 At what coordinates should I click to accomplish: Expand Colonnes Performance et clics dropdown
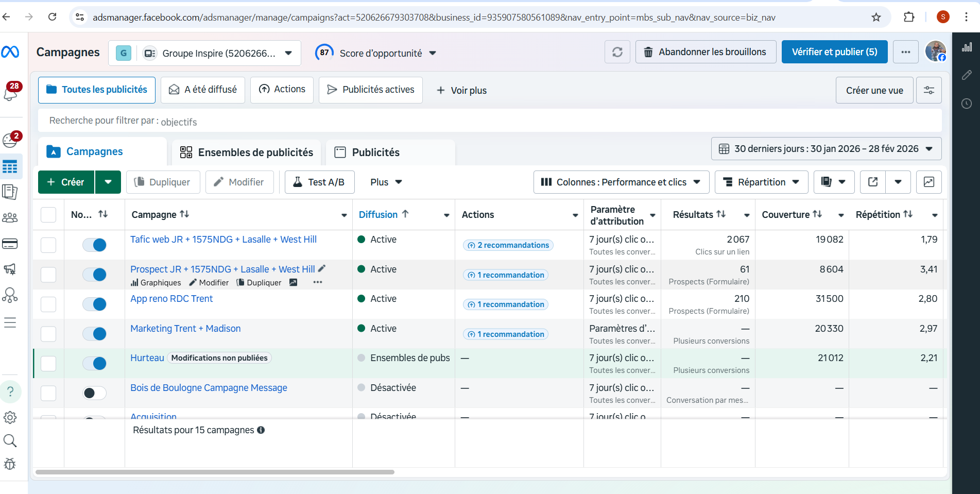click(x=621, y=182)
